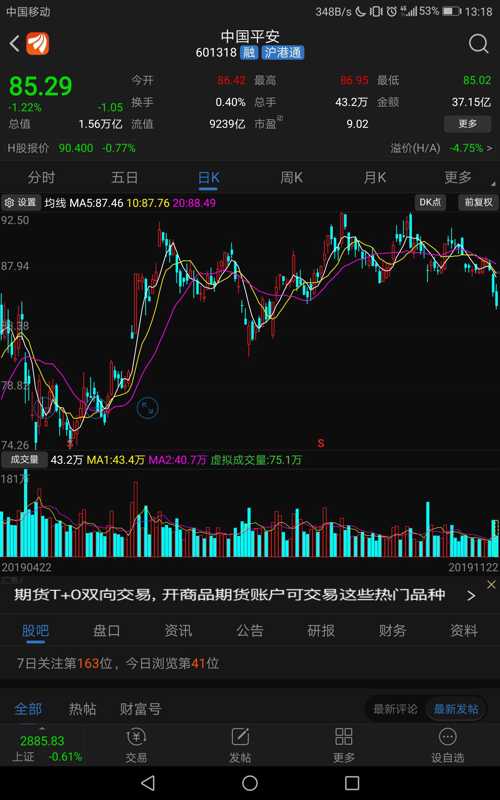Tap the 7日关注第163位 ranking line
500x800 pixels.
(118, 664)
